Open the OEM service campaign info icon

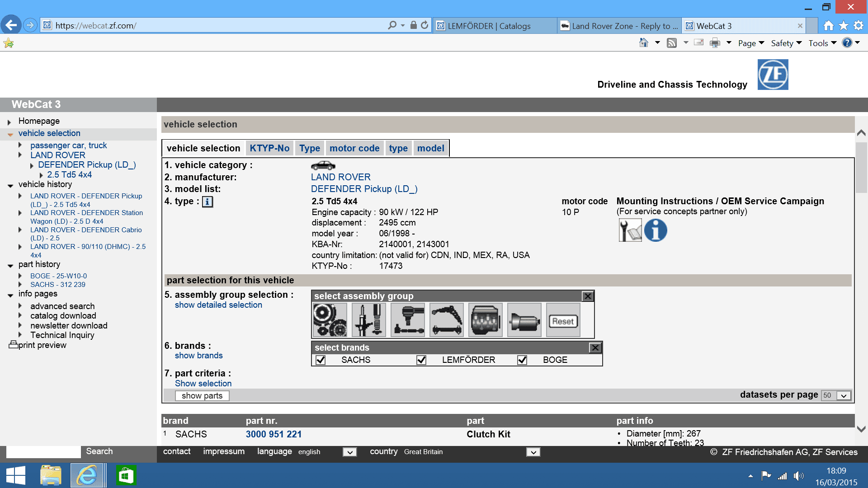pyautogui.click(x=656, y=230)
